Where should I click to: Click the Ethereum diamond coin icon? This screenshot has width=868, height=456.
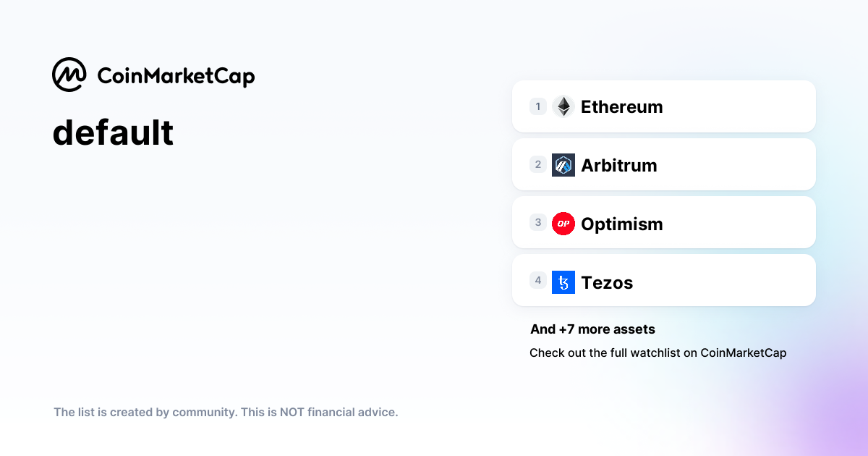[563, 106]
